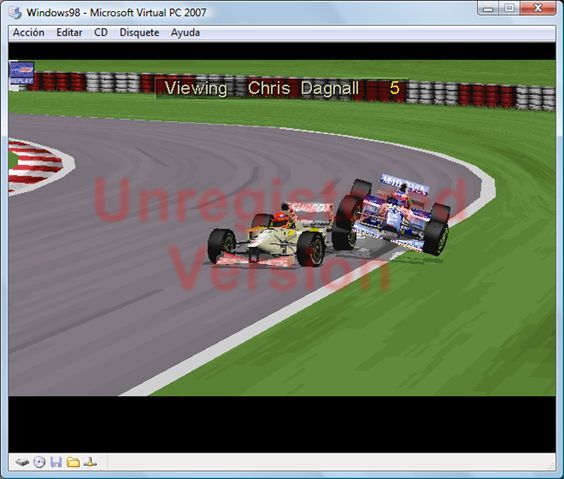This screenshot has width=564, height=479.
Task: Click the Virtual PC title bar icon
Action: [x=15, y=13]
